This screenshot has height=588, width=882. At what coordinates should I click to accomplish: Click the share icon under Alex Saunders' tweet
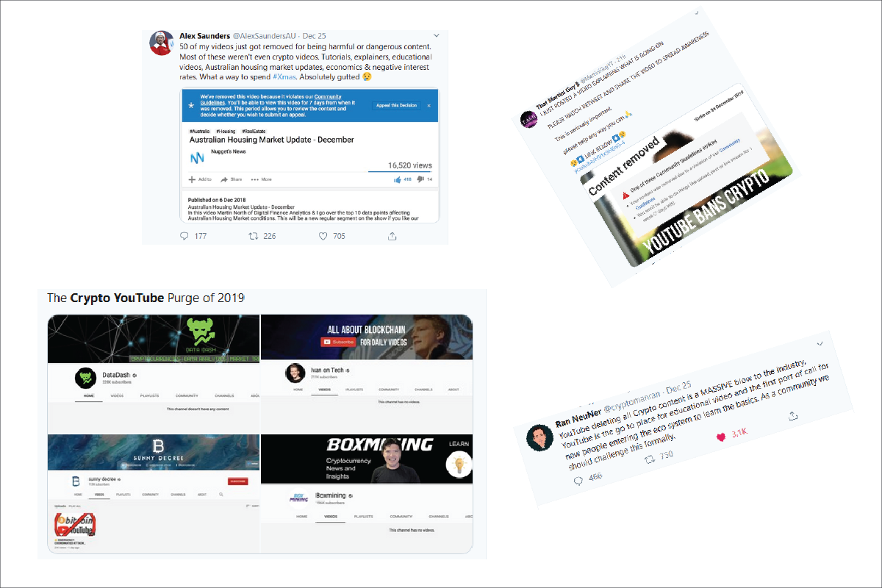coord(392,235)
